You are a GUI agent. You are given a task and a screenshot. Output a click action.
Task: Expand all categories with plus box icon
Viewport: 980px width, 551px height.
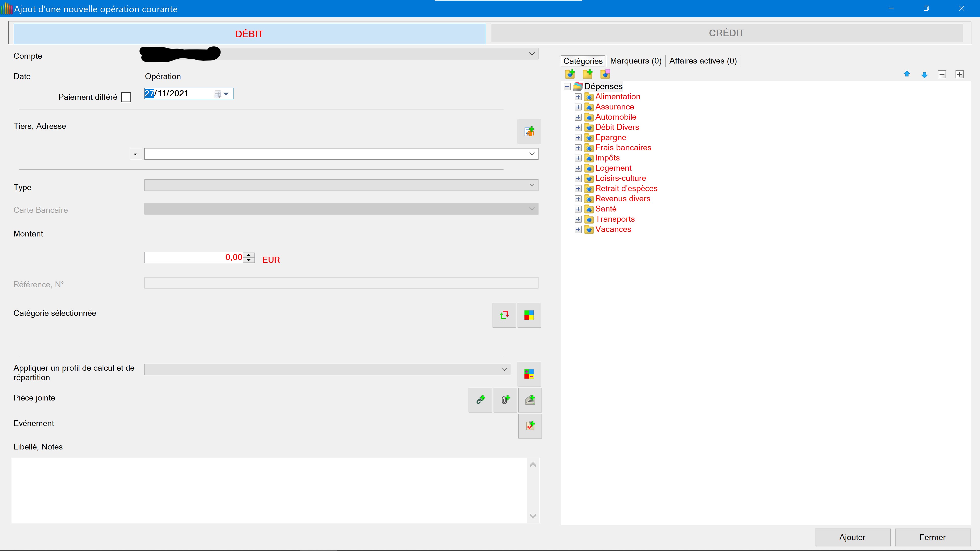point(960,74)
